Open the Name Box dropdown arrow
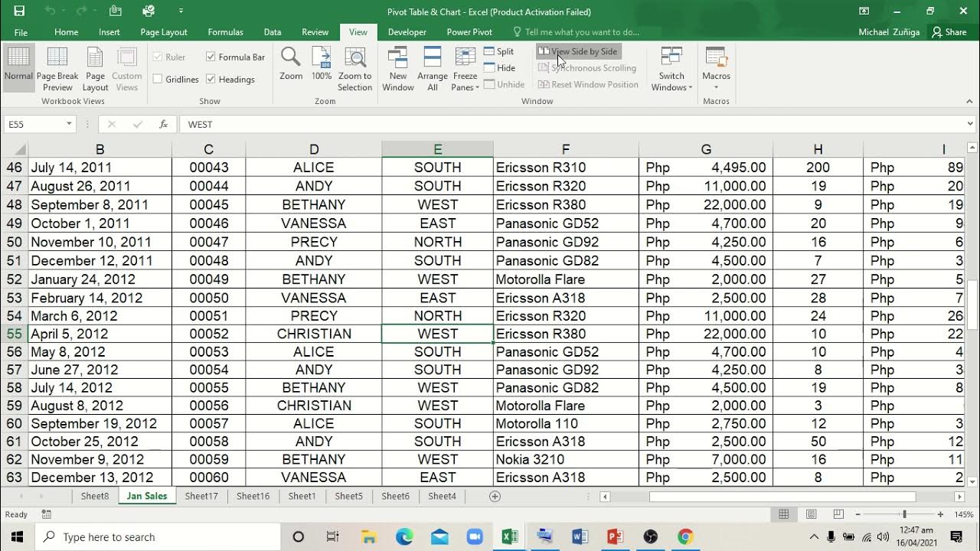The width and height of the screenshot is (980, 551). [69, 124]
